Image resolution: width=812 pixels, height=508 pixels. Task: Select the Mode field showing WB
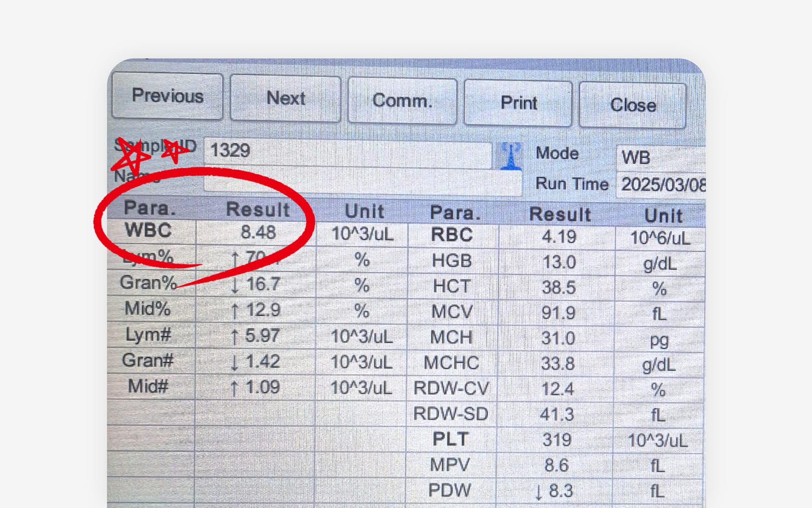[x=661, y=158]
